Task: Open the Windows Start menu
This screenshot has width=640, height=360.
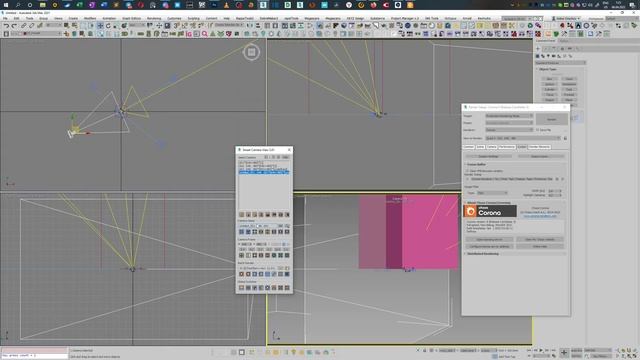Action: coord(6,5)
